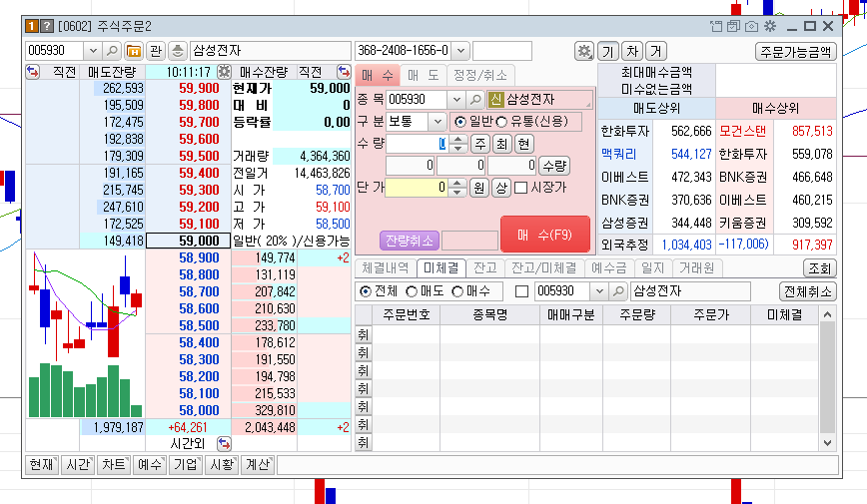This screenshot has width=867, height=504.
Task: Click the yellow 단가 price input field
Action: click(417, 188)
